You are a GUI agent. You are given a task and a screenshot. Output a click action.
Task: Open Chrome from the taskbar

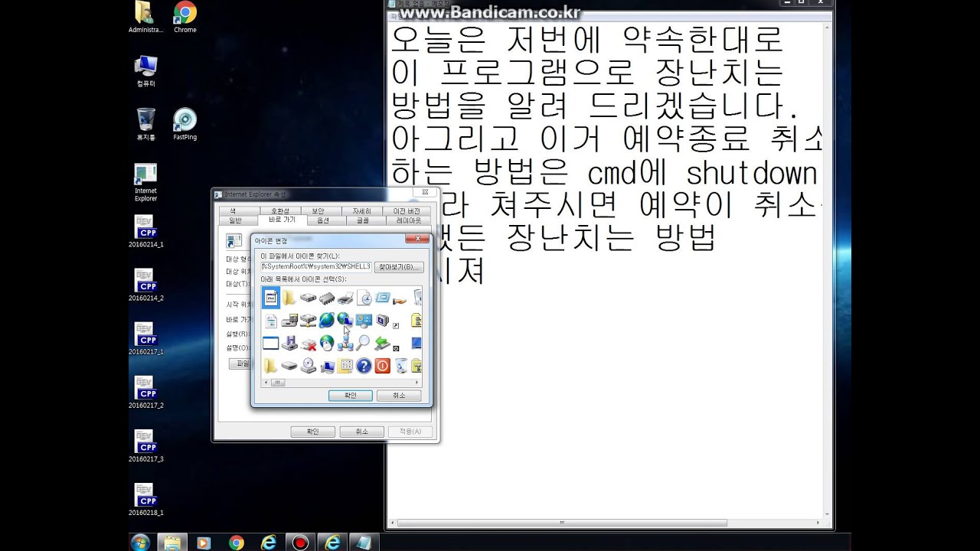coord(236,543)
